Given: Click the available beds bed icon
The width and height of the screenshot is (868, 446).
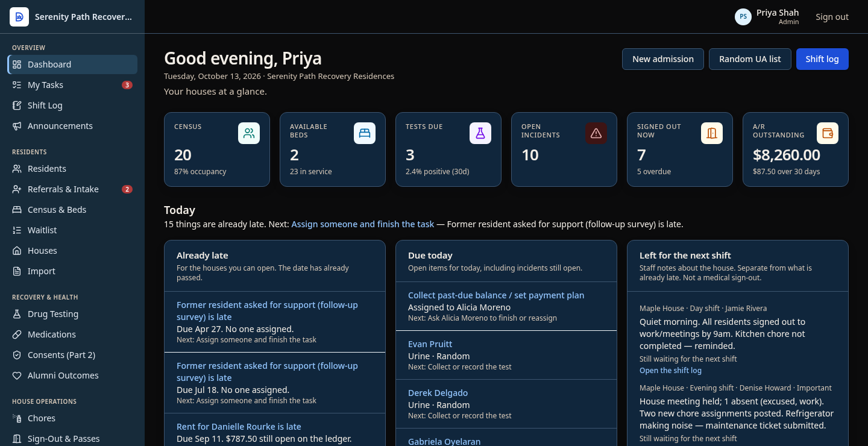Looking at the screenshot, I should tap(365, 133).
